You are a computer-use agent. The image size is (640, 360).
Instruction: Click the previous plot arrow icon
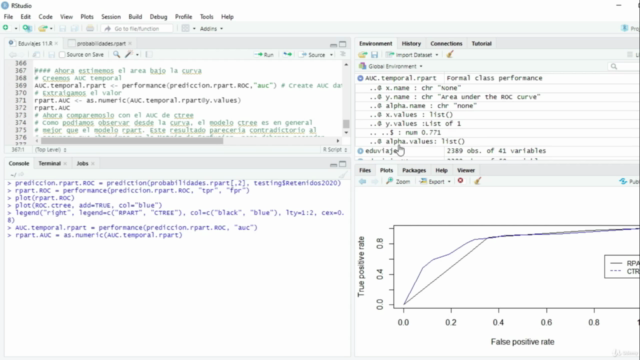pyautogui.click(x=362, y=182)
